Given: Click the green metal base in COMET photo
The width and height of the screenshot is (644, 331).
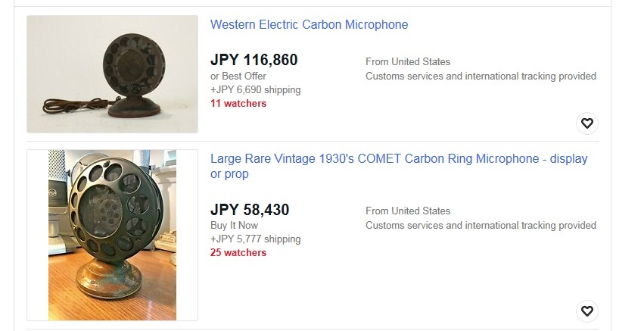Looking at the screenshot, I should [109, 279].
